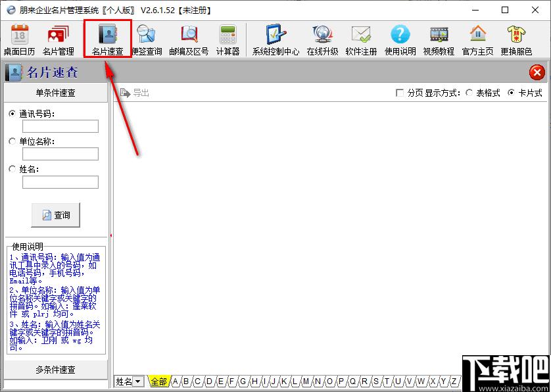Select the Q letter tab
The image size is (551, 392).
(352, 381)
